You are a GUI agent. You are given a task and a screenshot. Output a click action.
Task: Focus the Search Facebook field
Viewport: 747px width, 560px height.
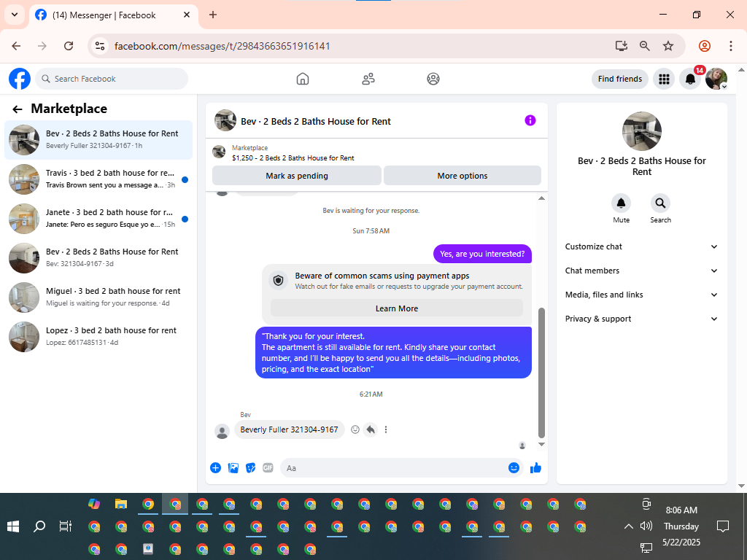point(112,79)
